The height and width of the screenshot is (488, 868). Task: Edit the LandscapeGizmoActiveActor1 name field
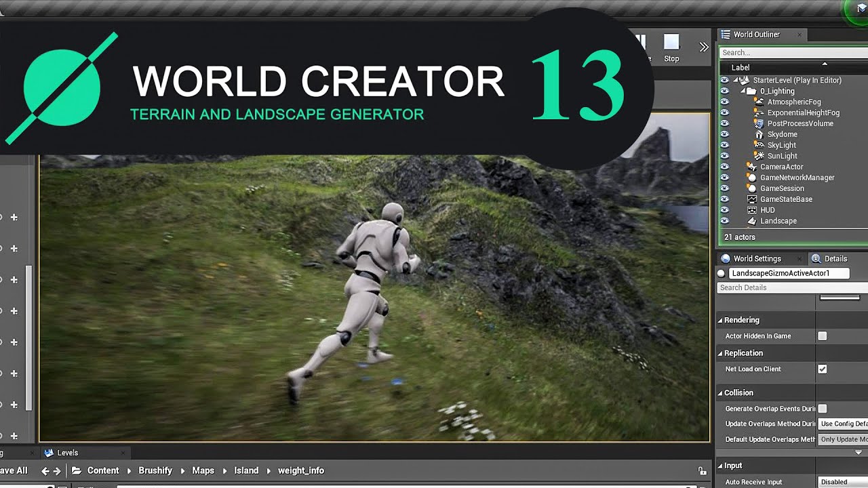[x=789, y=273]
